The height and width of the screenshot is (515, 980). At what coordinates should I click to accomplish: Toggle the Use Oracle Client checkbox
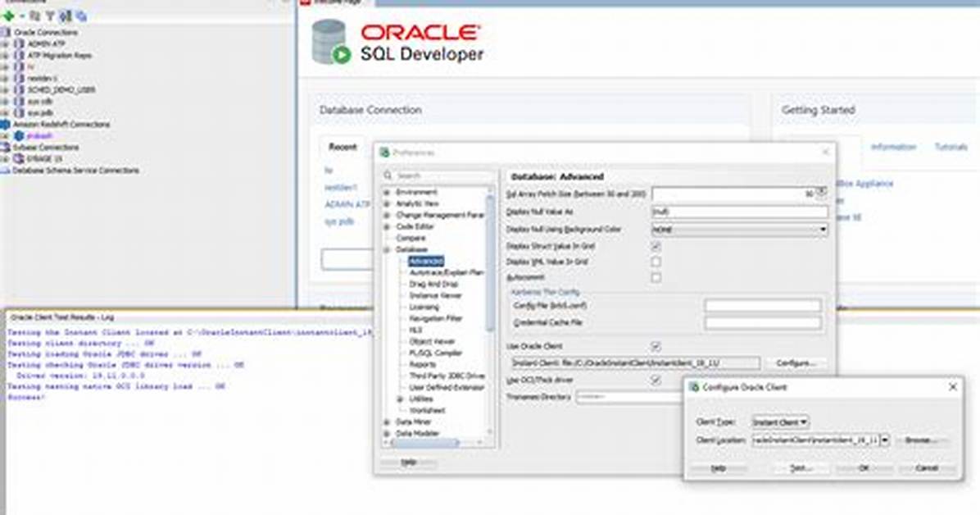tap(656, 346)
